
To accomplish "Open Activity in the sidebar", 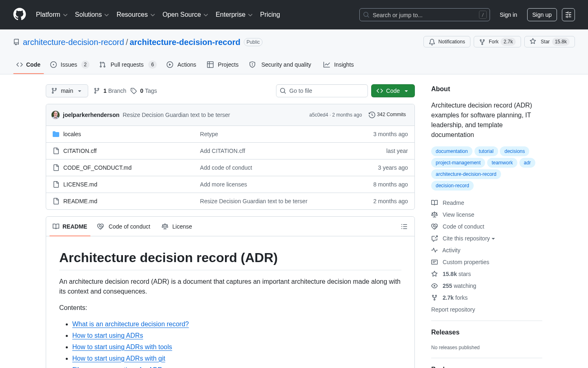I will click(446, 250).
